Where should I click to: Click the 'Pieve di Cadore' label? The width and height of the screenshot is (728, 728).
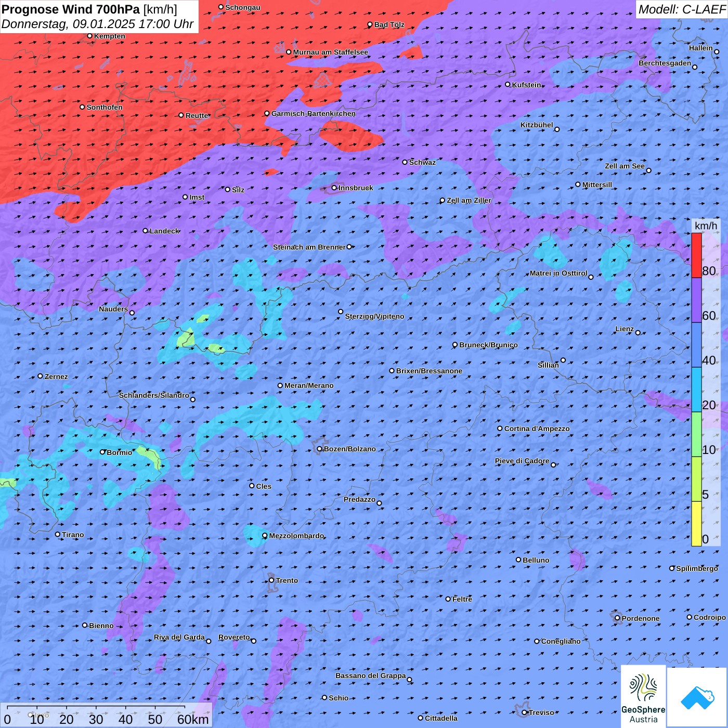(x=522, y=461)
